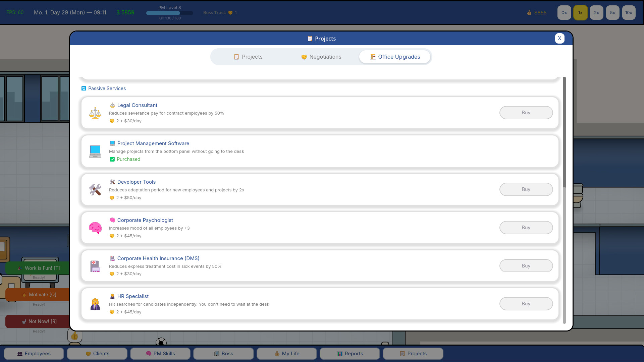Screen dimensions: 644x362
Task: Click the Corporate Health Insurance hospital icon
Action: pos(95,266)
